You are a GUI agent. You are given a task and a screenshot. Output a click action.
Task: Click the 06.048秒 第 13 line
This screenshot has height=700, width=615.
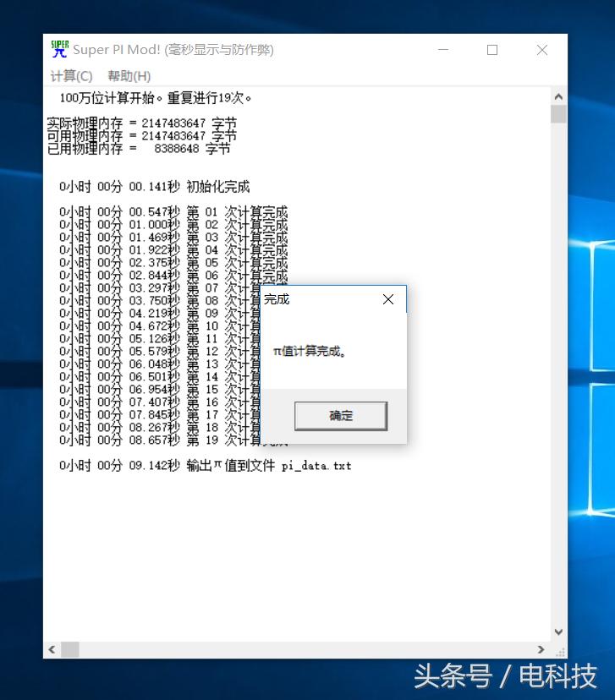[159, 364]
